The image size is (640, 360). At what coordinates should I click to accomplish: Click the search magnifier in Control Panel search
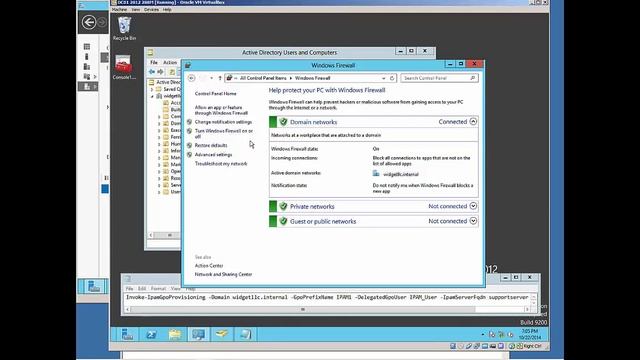(x=473, y=78)
